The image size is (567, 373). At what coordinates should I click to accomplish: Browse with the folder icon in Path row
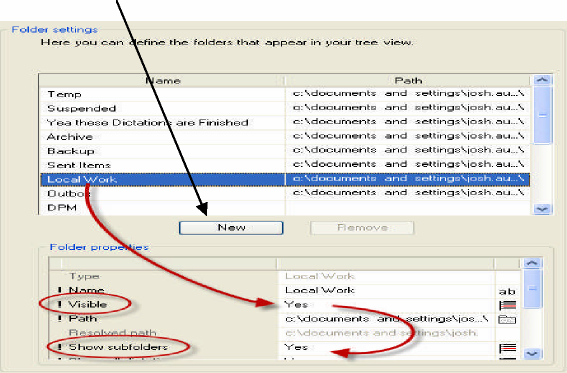point(507,320)
